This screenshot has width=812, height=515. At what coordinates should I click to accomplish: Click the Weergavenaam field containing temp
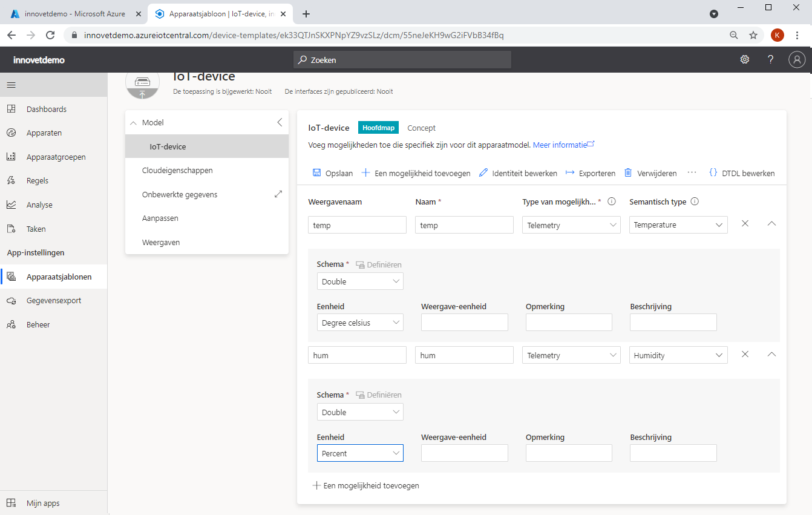coord(357,225)
